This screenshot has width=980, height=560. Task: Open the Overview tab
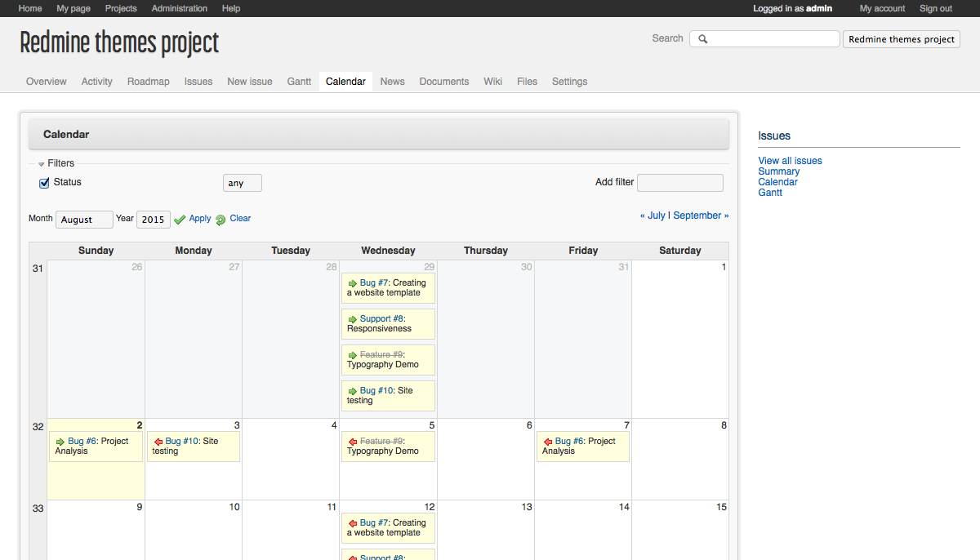(x=47, y=82)
